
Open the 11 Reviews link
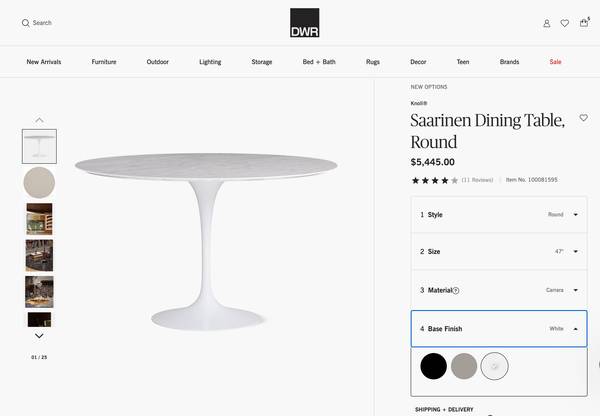click(x=476, y=180)
